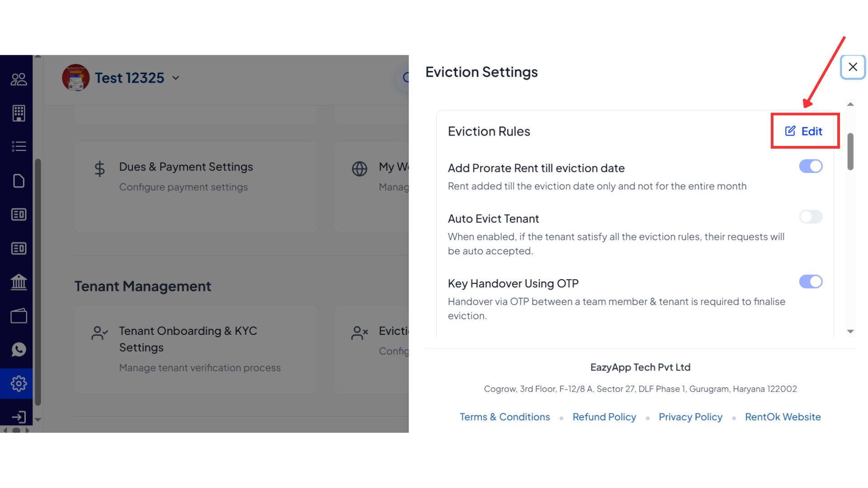Open the WhatsApp sidebar icon
The width and height of the screenshot is (868, 488).
point(19,349)
